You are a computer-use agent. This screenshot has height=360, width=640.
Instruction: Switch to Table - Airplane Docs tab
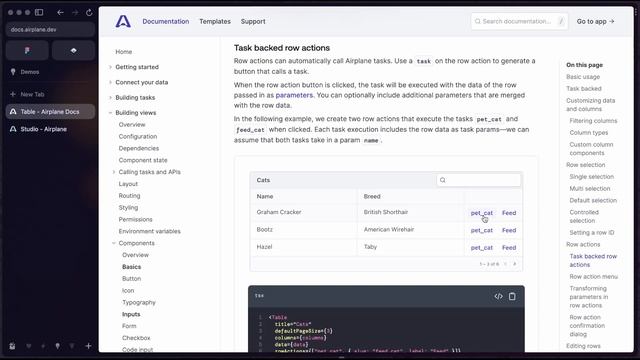point(50,111)
